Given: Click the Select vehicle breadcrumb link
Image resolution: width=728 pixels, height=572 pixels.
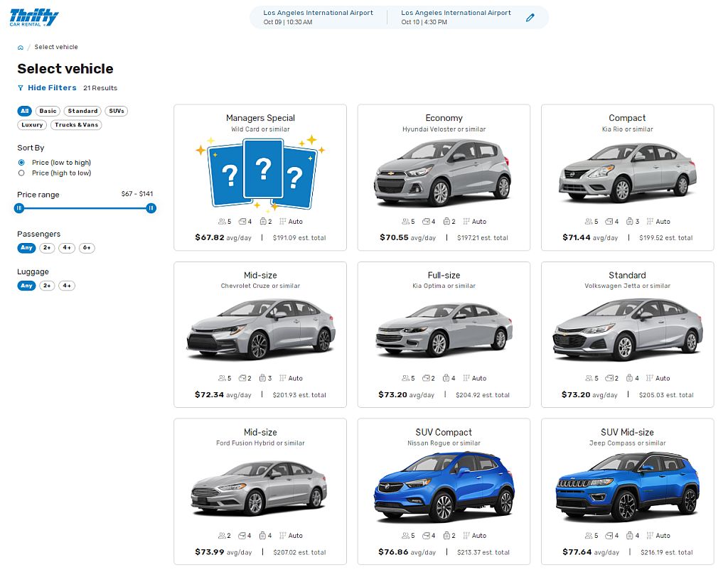Looking at the screenshot, I should coord(55,47).
